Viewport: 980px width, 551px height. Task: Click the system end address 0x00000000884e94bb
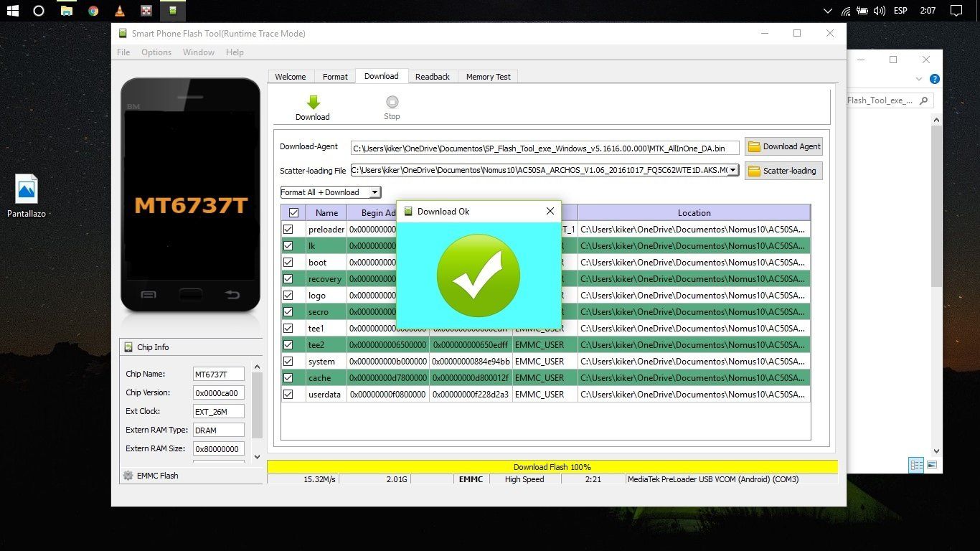click(471, 362)
